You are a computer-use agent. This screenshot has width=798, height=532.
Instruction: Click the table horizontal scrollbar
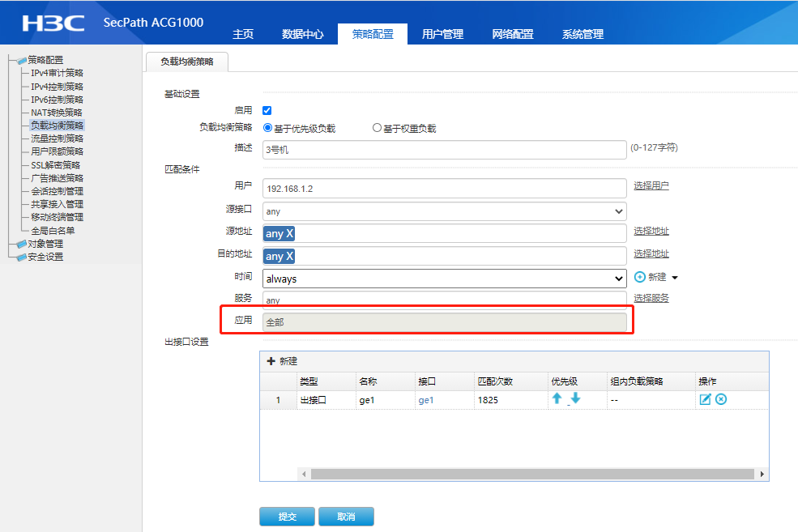pos(527,474)
